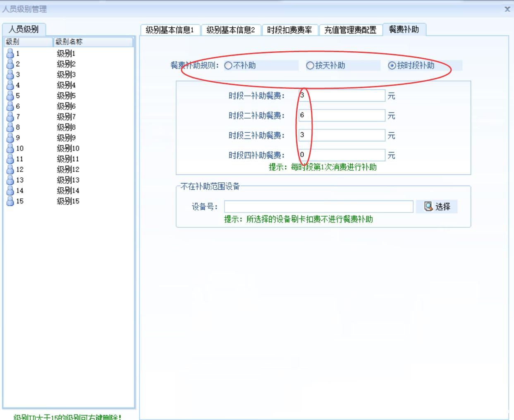This screenshot has width=514, height=420.
Task: Choose the 按天补助 radio option
Action: (x=310, y=66)
